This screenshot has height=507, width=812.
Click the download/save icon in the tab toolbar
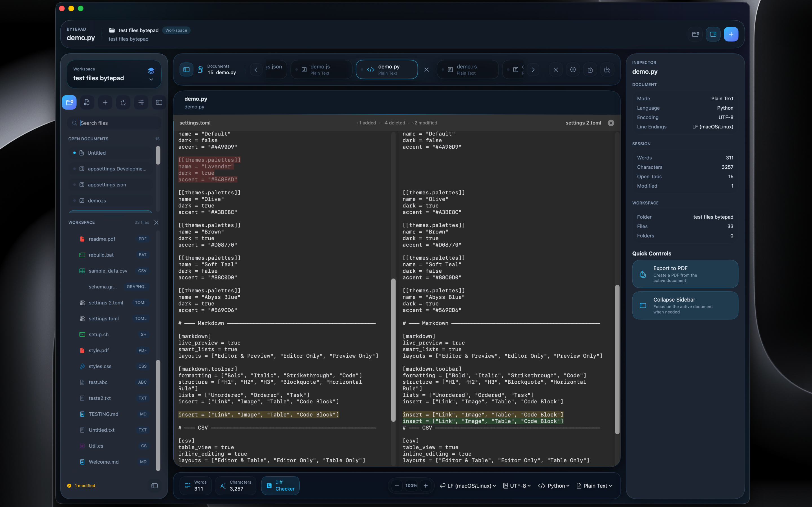[590, 69]
